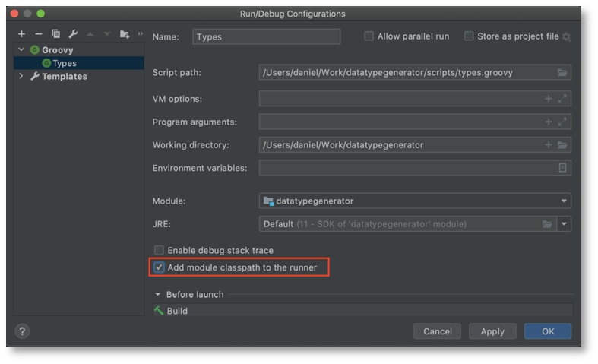Enable debug stack trace checkbox
This screenshot has width=598, height=364.
(x=159, y=250)
